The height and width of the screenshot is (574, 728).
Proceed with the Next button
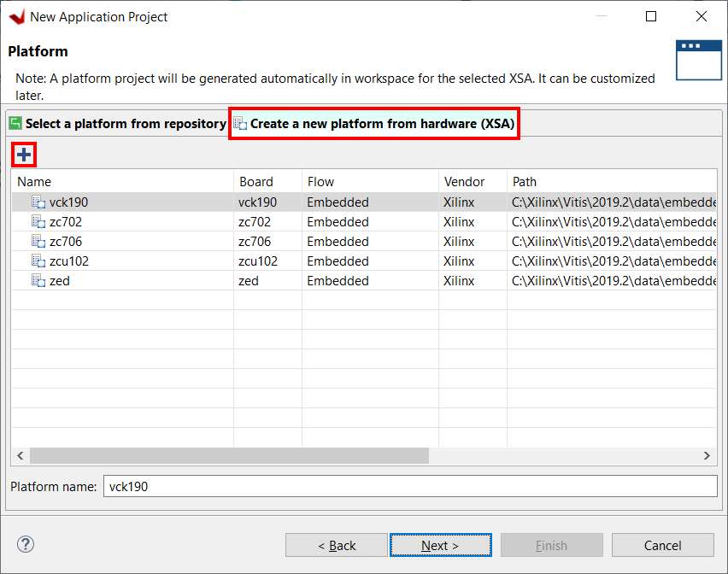(441, 545)
